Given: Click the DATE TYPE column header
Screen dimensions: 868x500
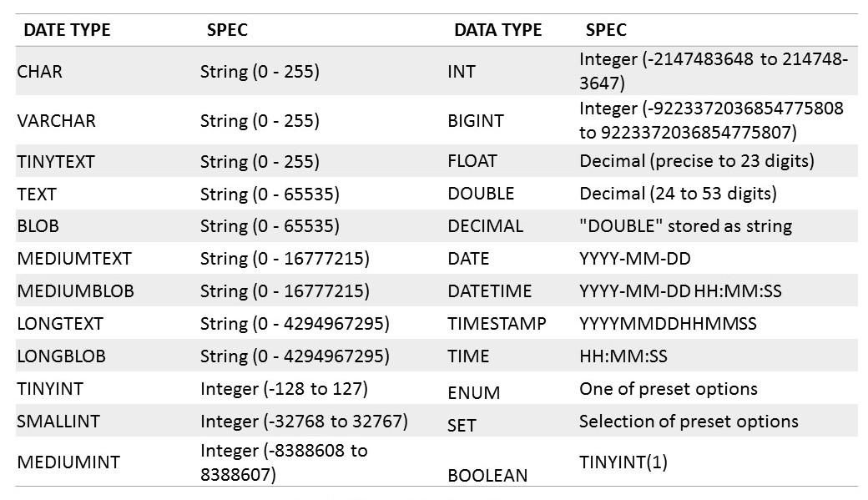Looking at the screenshot, I should 67,31.
